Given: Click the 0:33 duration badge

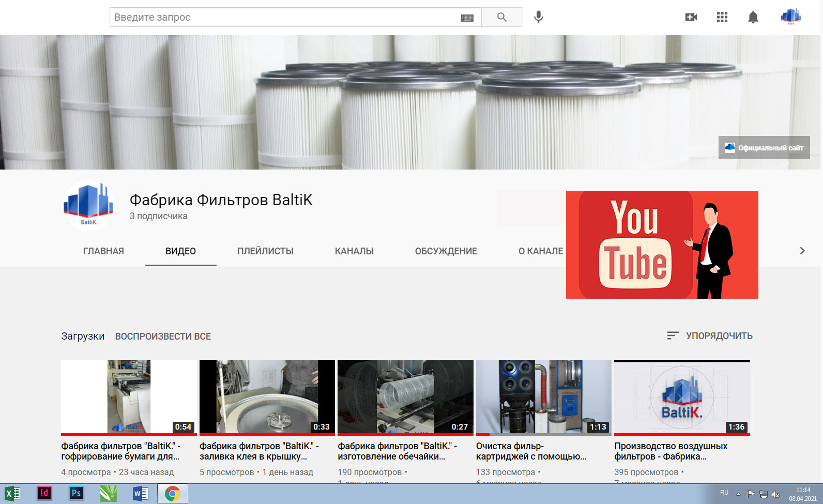Looking at the screenshot, I should [x=322, y=427].
